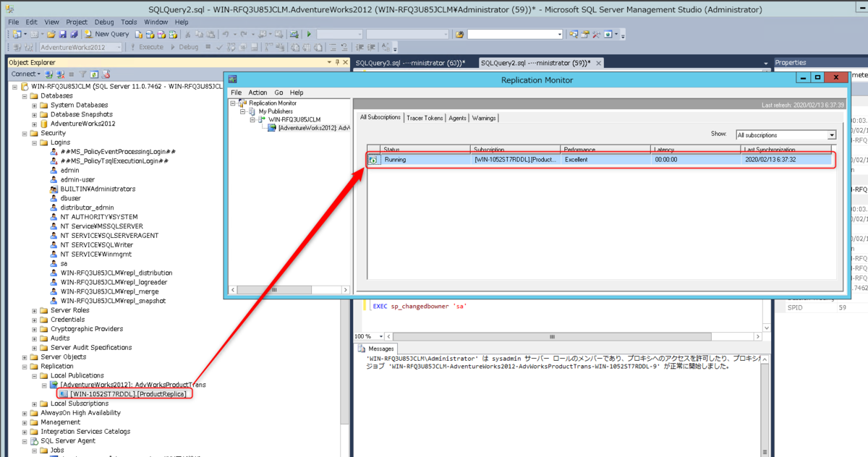Select the Local Subscriptions folder
868x457 pixels.
tap(79, 403)
